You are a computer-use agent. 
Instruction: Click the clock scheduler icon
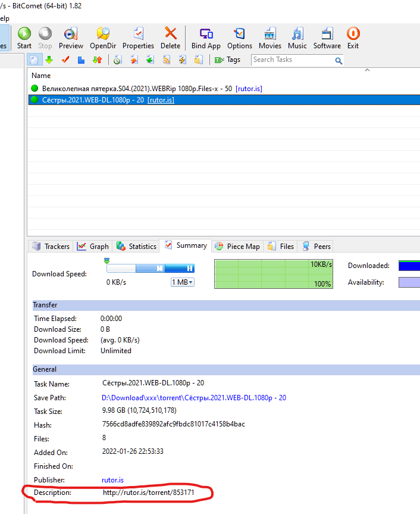(118, 60)
